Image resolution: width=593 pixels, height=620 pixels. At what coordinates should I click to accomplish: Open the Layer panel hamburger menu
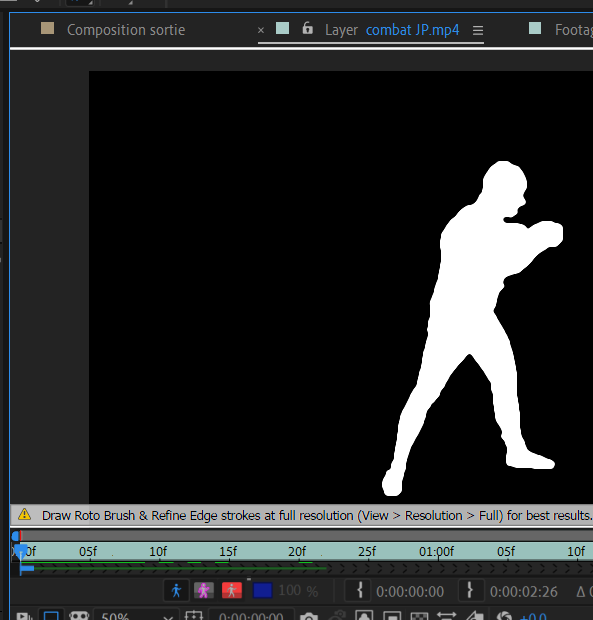tap(478, 30)
